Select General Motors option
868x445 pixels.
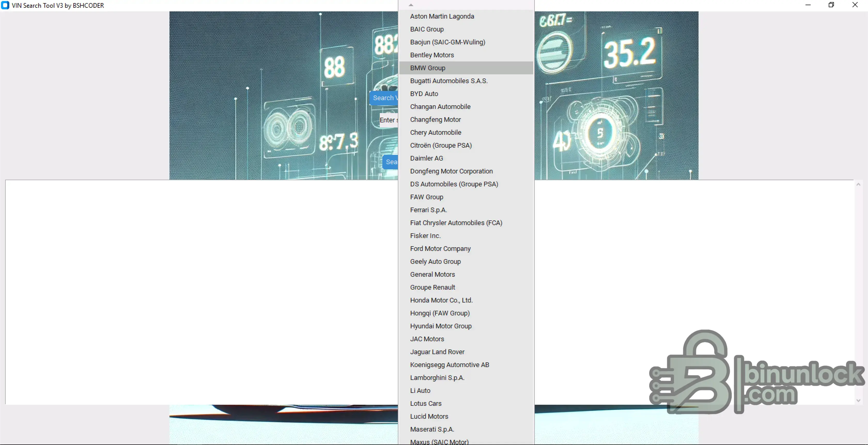pyautogui.click(x=466, y=274)
